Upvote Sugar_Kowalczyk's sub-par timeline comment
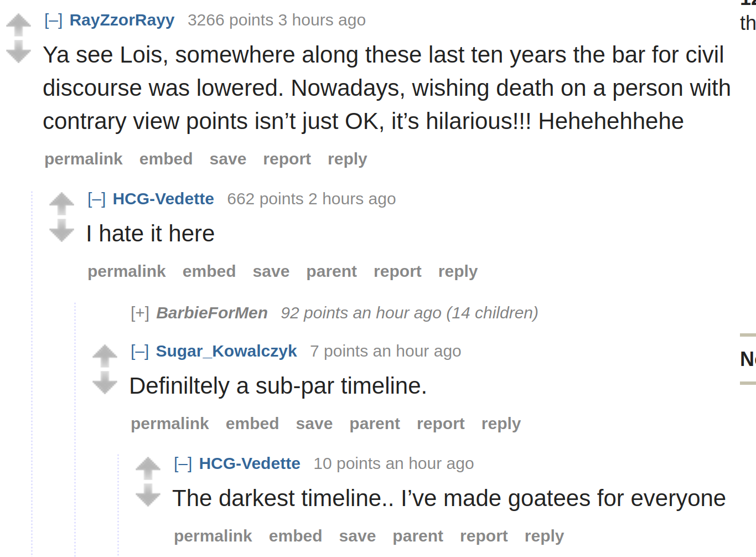756x557 pixels. 105,356
